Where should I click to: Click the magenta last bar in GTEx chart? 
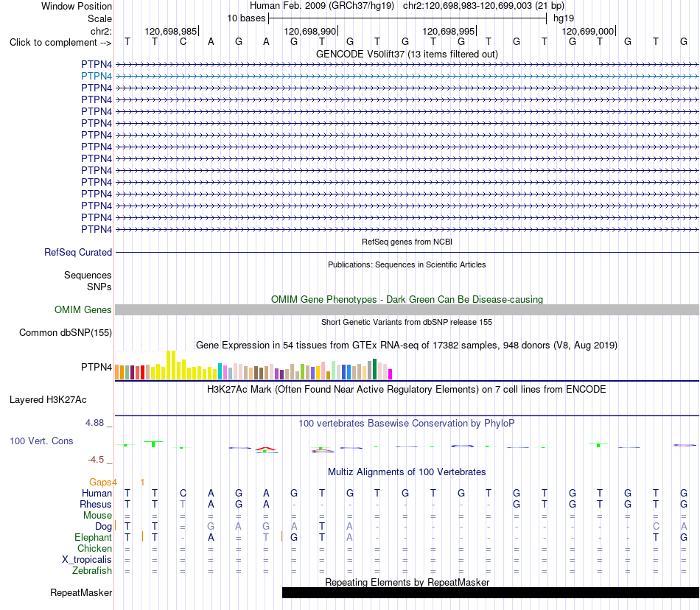tap(391, 374)
